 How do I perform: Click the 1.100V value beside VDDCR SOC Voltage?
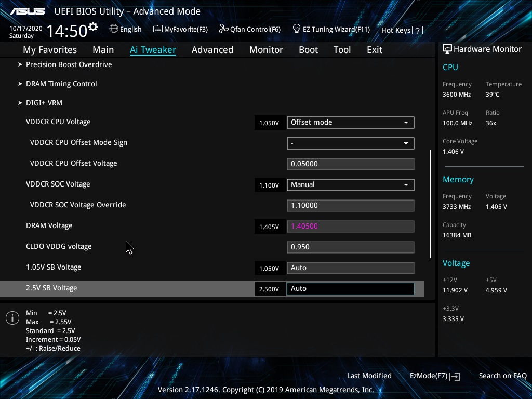pos(269,185)
